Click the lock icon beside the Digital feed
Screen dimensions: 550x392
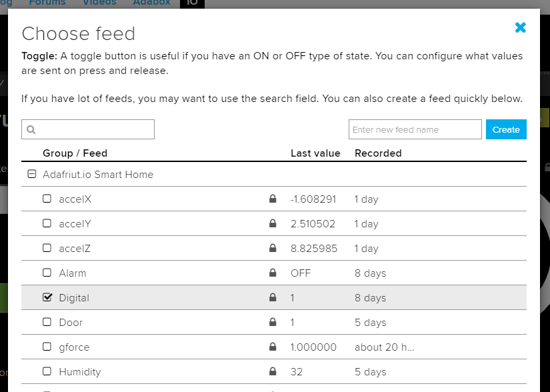273,297
